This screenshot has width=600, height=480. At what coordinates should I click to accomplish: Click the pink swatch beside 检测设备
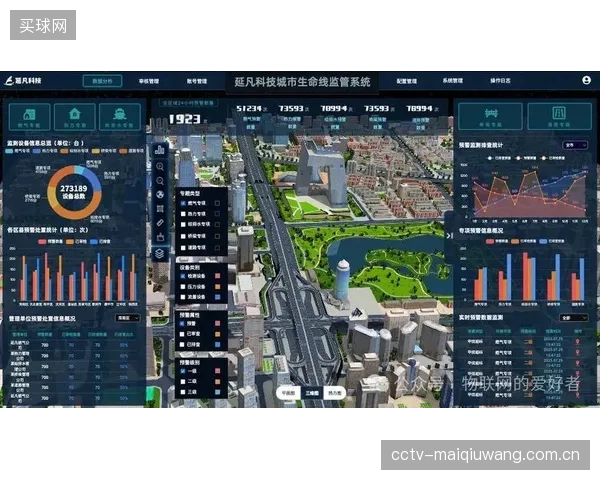[217, 276]
